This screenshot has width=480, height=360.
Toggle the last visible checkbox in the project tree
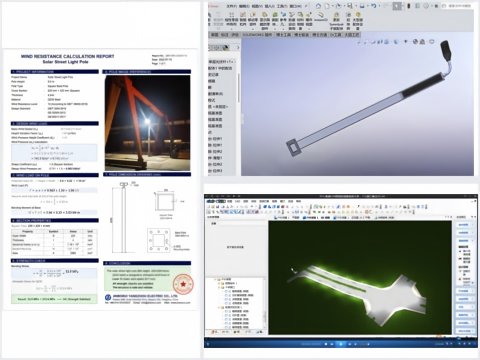point(226,327)
